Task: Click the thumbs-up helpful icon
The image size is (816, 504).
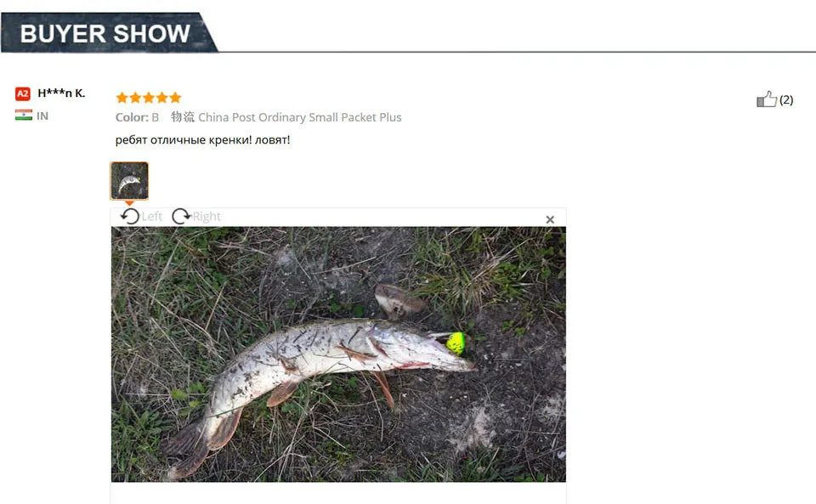Action: [x=767, y=99]
